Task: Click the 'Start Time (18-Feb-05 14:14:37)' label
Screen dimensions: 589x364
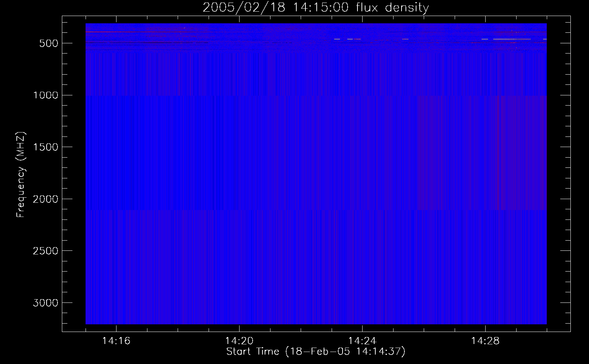Action: (x=316, y=352)
